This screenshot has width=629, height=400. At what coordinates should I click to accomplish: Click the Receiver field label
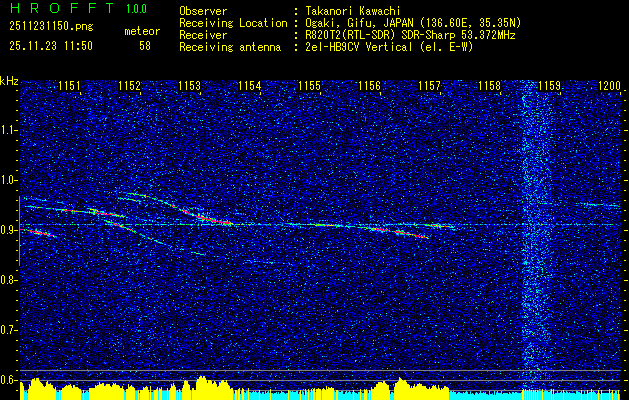pos(203,35)
